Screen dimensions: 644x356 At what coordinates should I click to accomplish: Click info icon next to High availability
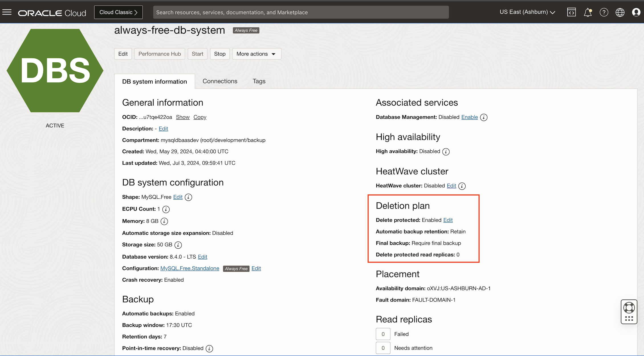point(446,152)
